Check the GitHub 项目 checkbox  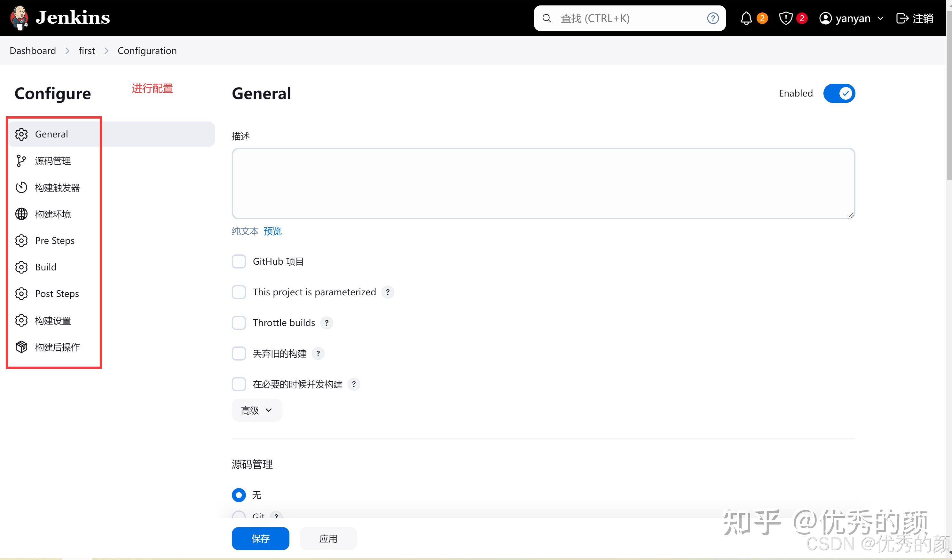click(x=239, y=261)
